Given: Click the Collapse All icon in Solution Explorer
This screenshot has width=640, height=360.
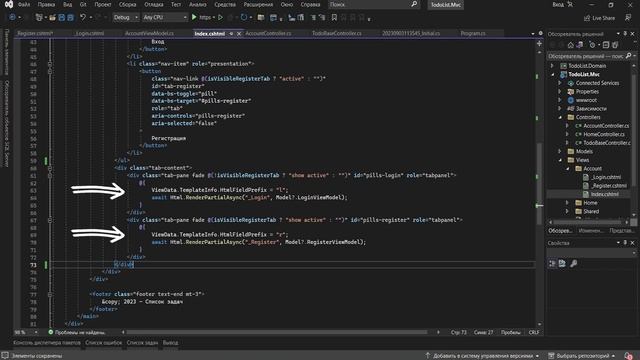Looking at the screenshot, I should [606, 45].
